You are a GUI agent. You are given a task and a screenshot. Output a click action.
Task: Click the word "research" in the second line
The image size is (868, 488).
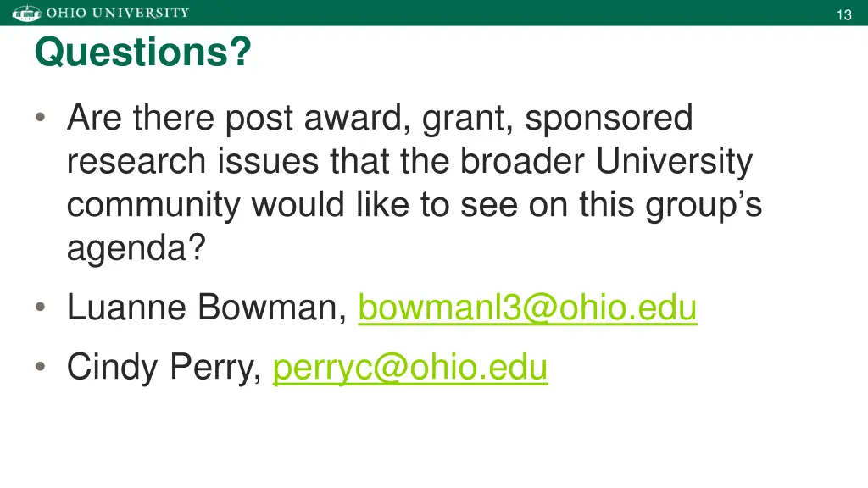pyautogui.click(x=136, y=161)
